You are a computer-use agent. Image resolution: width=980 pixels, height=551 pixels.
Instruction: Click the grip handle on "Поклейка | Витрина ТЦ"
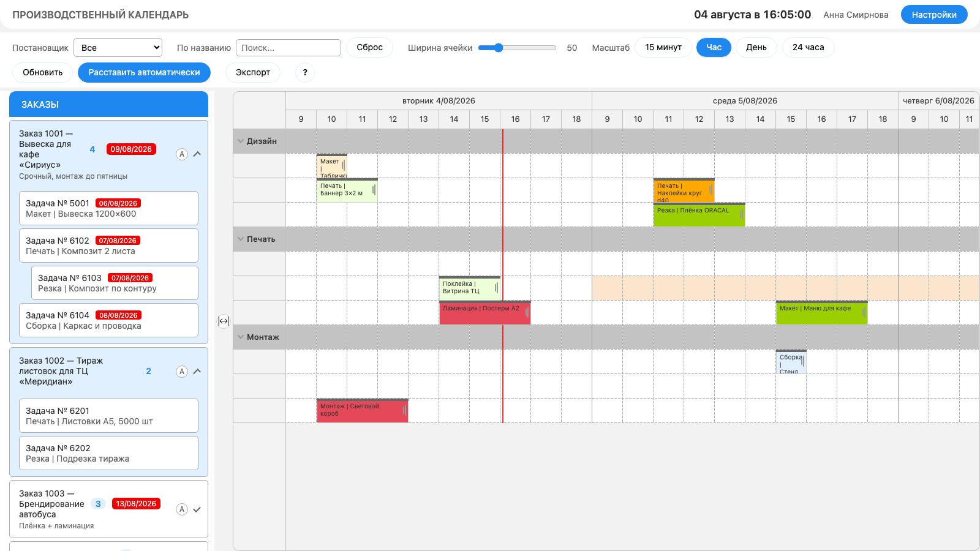click(x=496, y=288)
